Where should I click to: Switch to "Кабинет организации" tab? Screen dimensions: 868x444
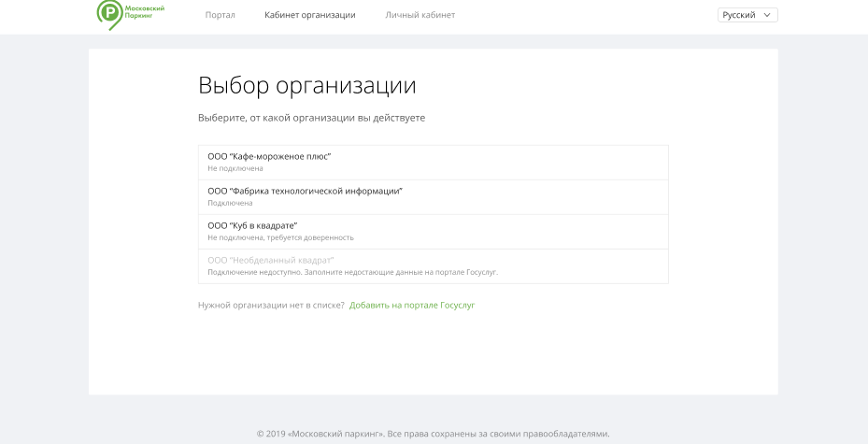click(309, 15)
